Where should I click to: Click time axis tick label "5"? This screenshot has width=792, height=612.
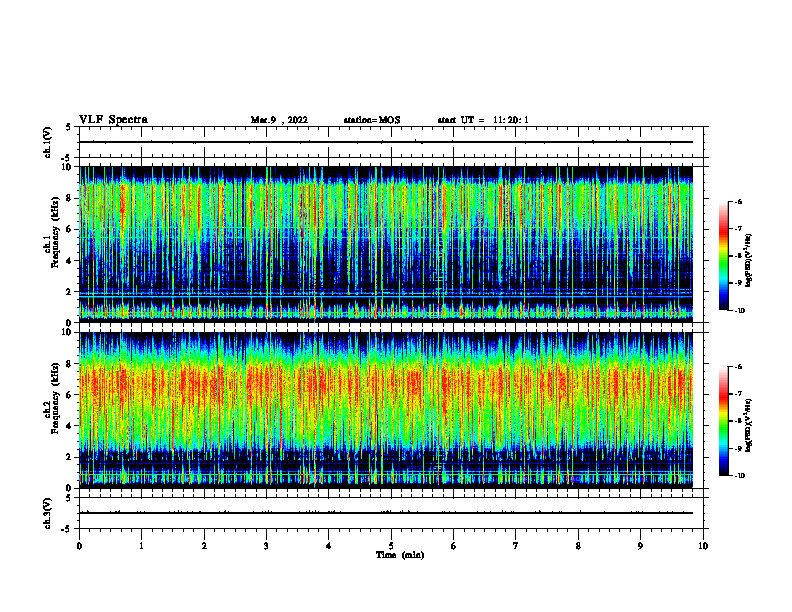(x=391, y=546)
